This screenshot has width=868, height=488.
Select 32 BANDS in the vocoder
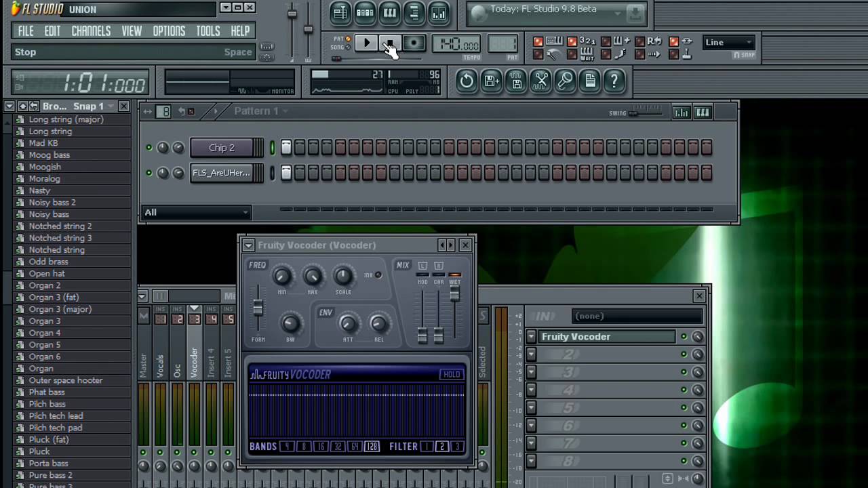[337, 447]
